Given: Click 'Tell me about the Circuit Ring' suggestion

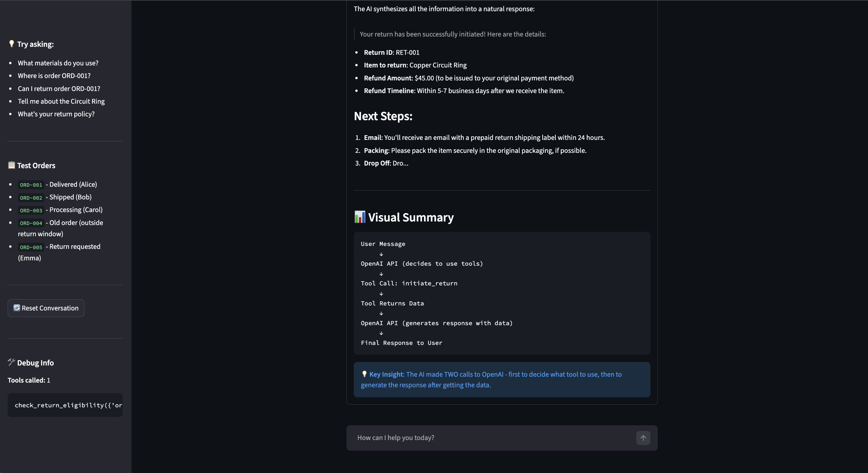Looking at the screenshot, I should [x=61, y=101].
